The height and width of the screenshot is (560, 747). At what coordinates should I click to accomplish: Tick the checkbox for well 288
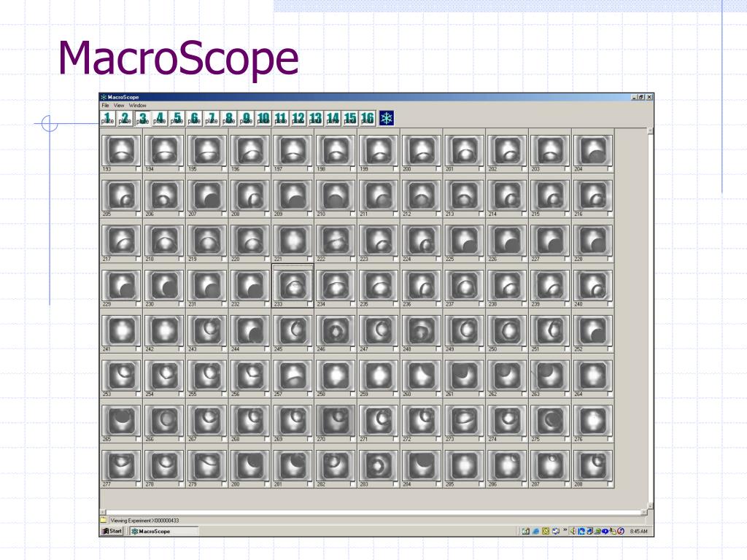pyautogui.click(x=609, y=484)
